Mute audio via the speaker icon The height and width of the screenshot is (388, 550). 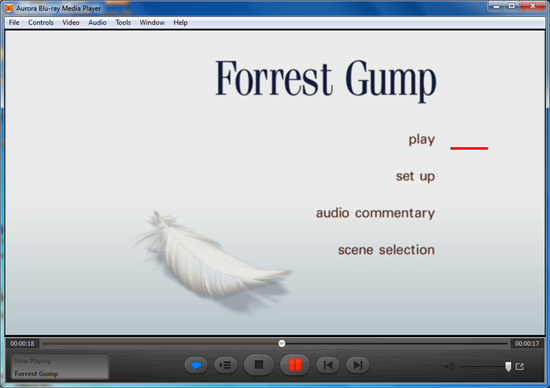click(x=449, y=367)
